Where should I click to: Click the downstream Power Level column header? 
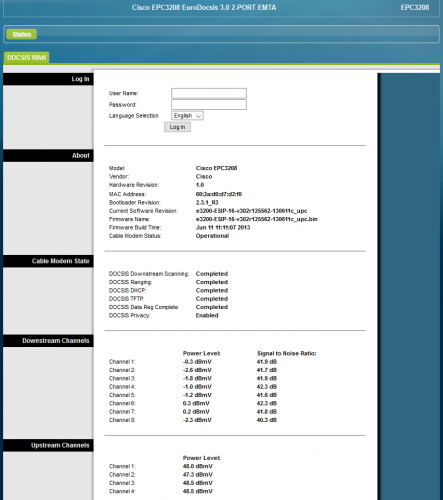(x=201, y=353)
